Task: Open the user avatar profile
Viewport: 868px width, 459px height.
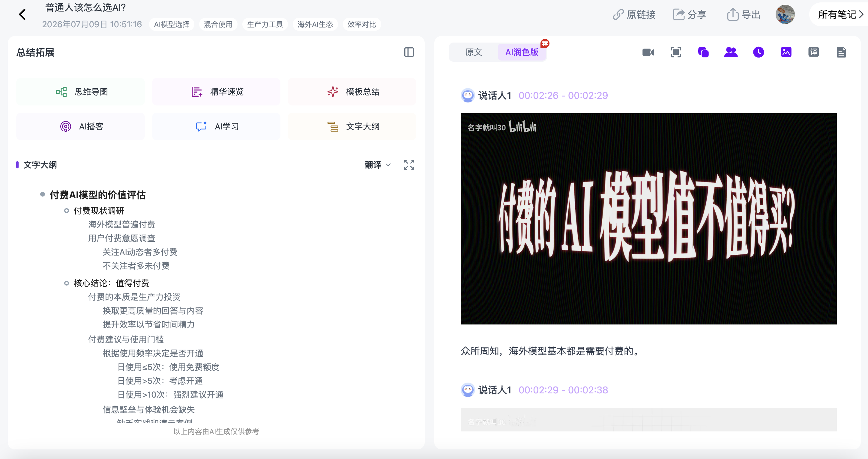Action: (785, 14)
